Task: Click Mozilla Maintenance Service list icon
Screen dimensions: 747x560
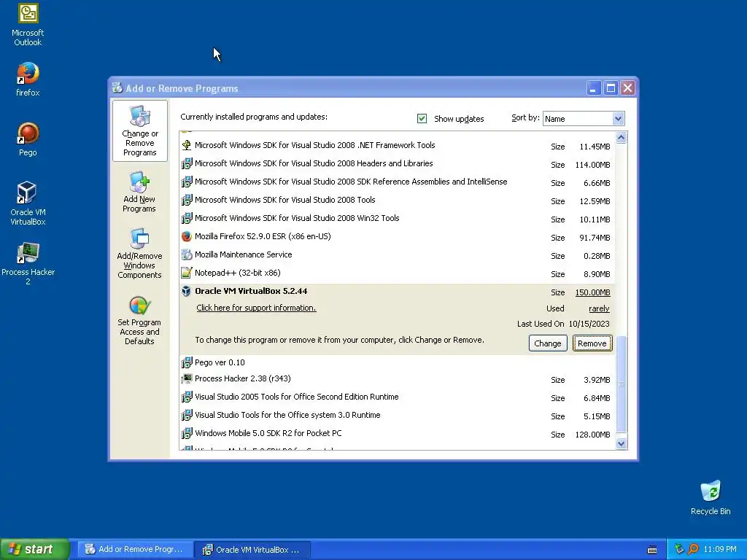Action: [x=186, y=254]
